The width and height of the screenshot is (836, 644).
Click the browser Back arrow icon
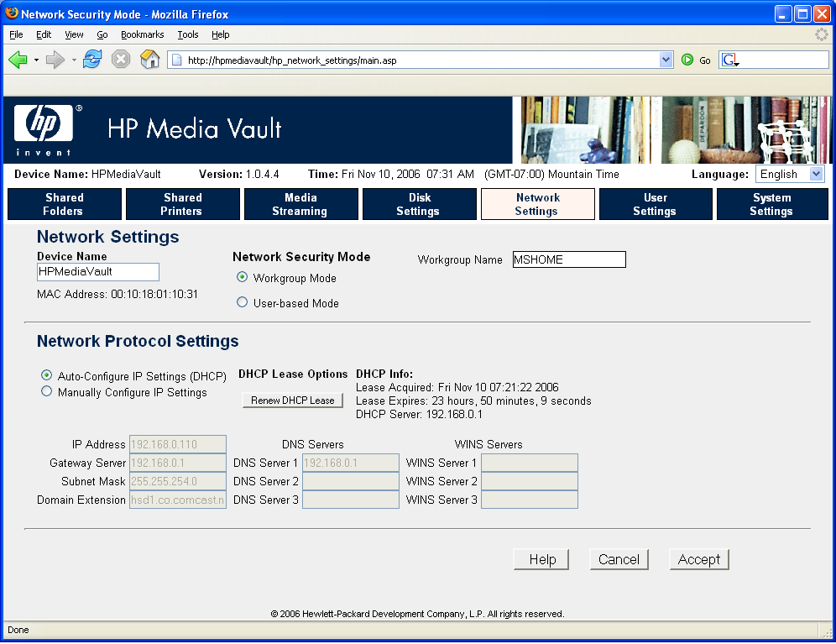click(x=18, y=60)
